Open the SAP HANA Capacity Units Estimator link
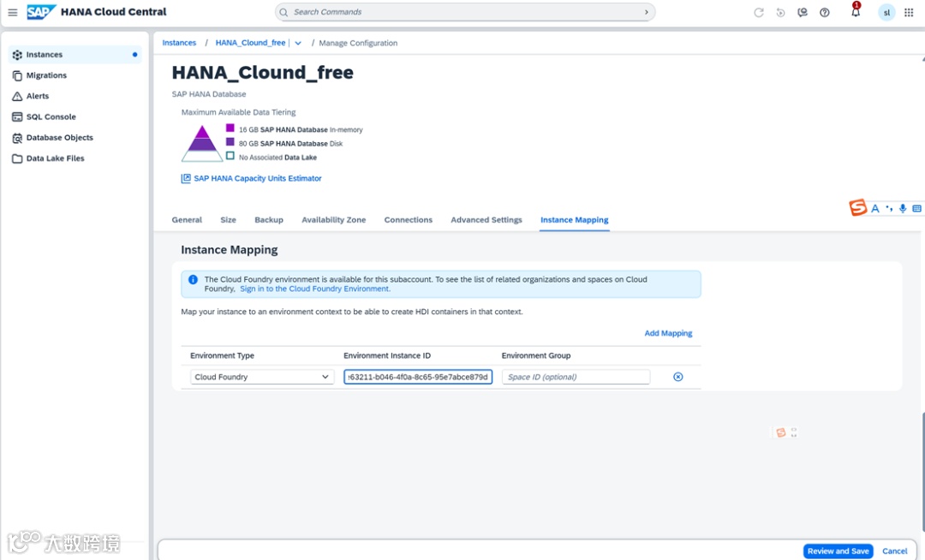925x560 pixels. pyautogui.click(x=258, y=179)
